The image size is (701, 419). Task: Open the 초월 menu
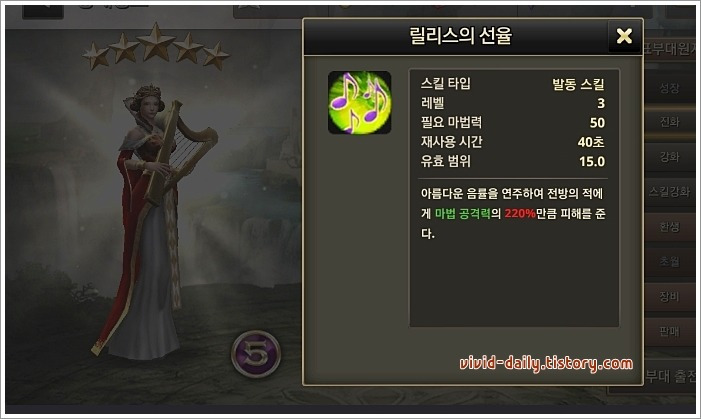tap(669, 262)
